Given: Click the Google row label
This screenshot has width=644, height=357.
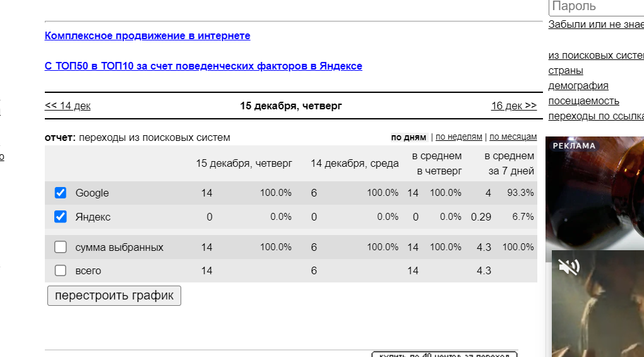Looking at the screenshot, I should pos(92,193).
